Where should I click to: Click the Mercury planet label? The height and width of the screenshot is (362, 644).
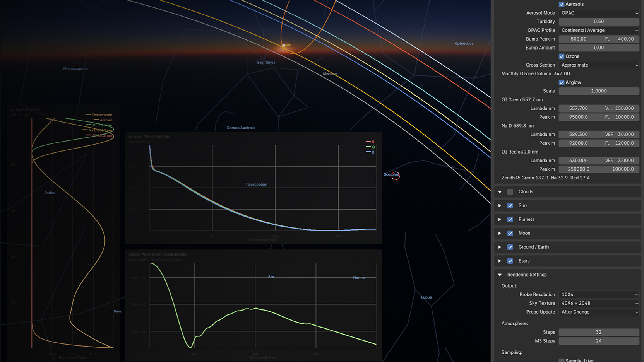pos(330,74)
